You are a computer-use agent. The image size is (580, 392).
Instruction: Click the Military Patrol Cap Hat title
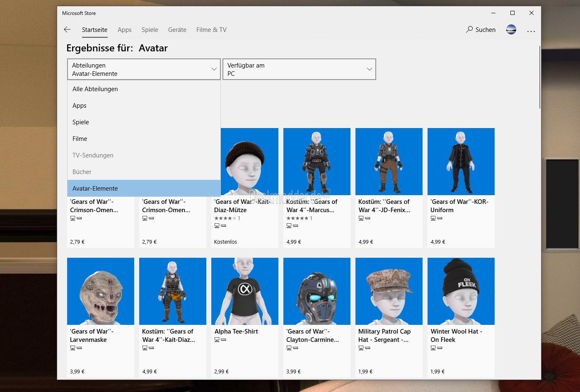pyautogui.click(x=384, y=336)
